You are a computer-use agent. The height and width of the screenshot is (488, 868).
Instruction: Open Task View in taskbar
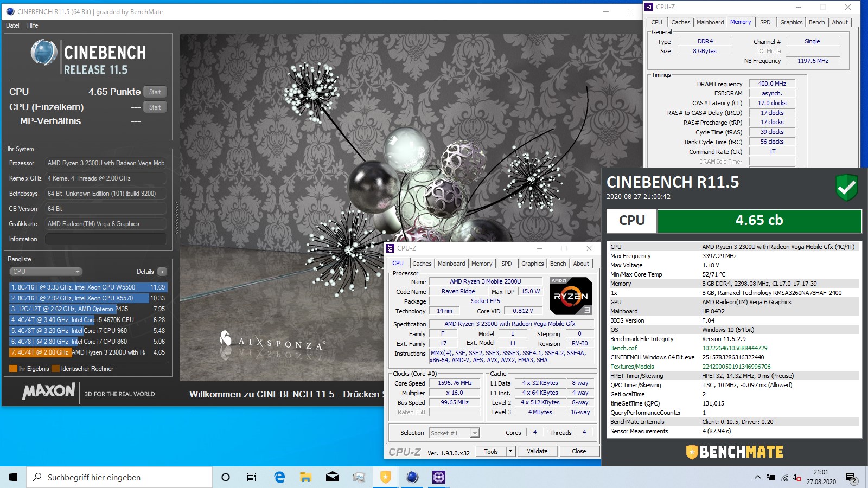pos(252,477)
